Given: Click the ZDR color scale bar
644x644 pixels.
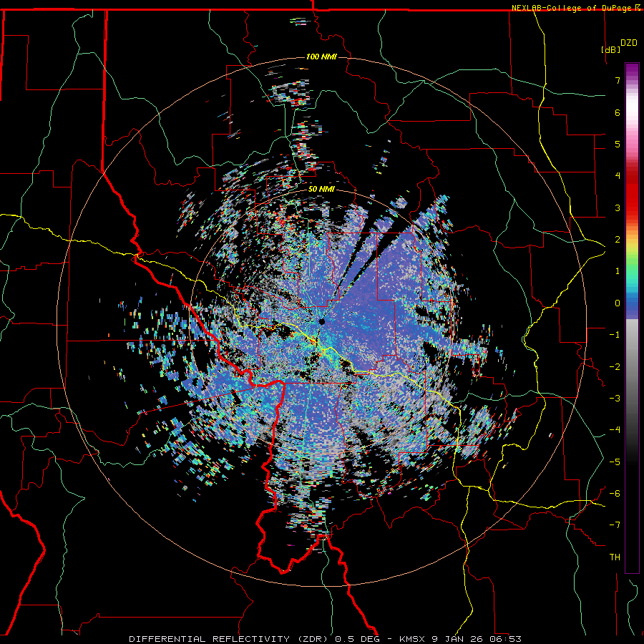Looking at the screenshot, I should (632, 318).
